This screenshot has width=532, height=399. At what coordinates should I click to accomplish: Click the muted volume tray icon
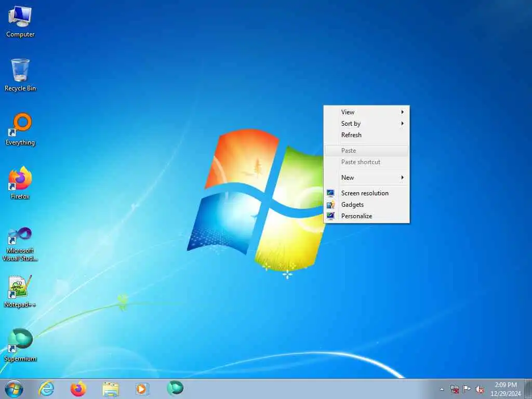[x=480, y=390]
